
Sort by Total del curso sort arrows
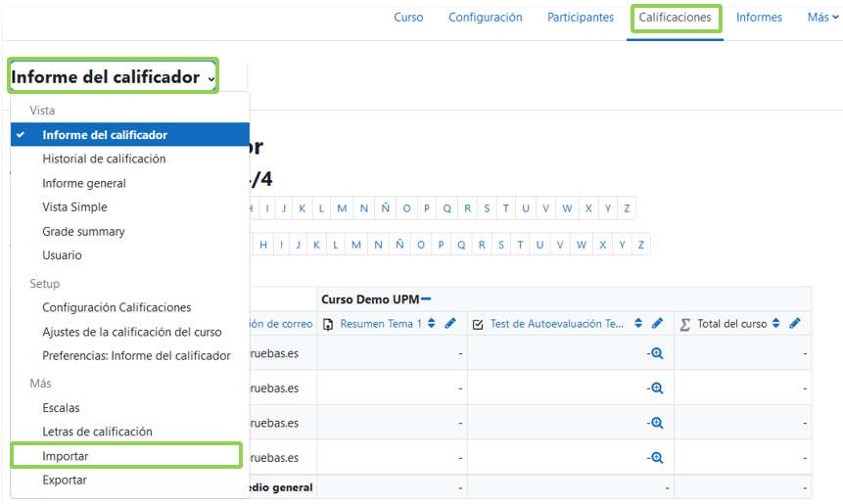pyautogui.click(x=776, y=324)
